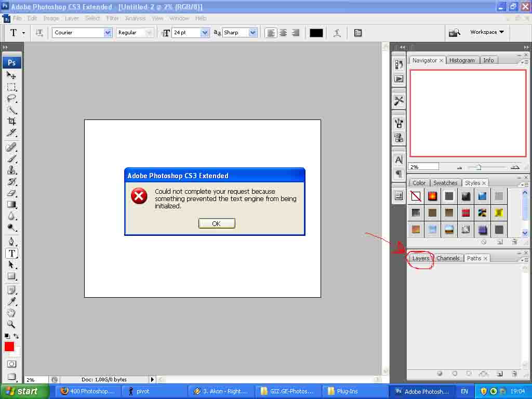Select the Rectangular Marquee tool

tap(11, 87)
